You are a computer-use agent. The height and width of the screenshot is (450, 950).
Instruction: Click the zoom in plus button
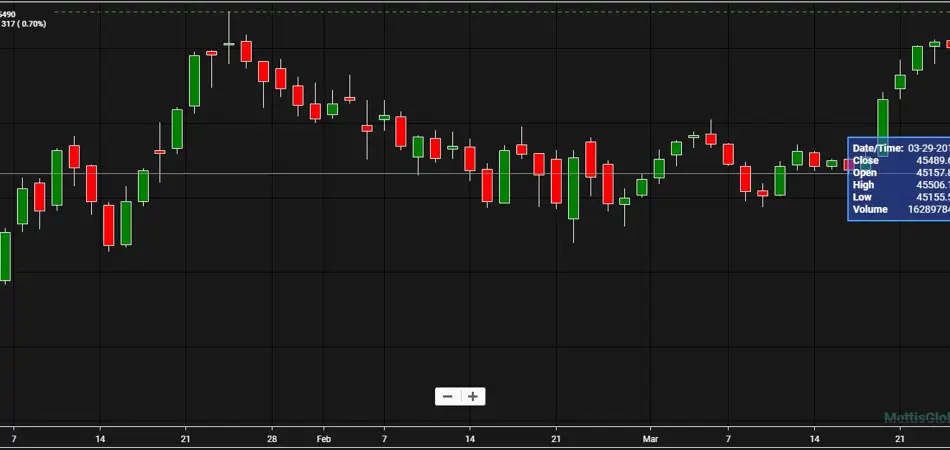(473, 396)
